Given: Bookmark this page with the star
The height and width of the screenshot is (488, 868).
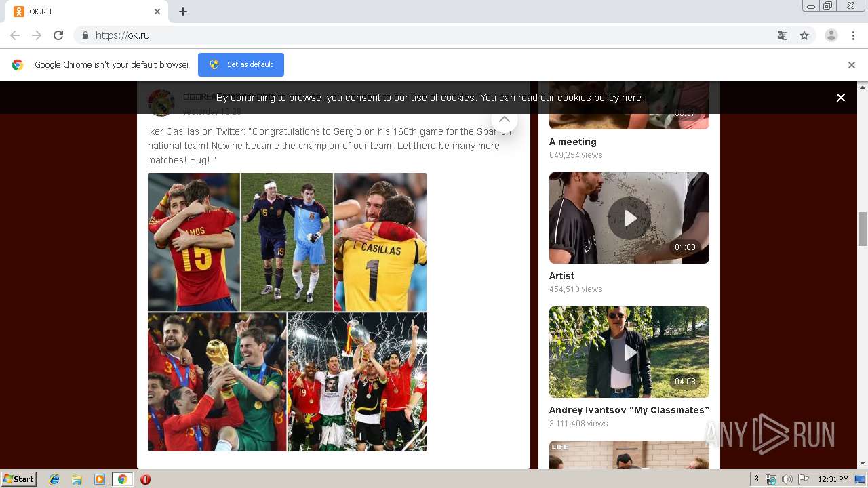Looking at the screenshot, I should [804, 35].
